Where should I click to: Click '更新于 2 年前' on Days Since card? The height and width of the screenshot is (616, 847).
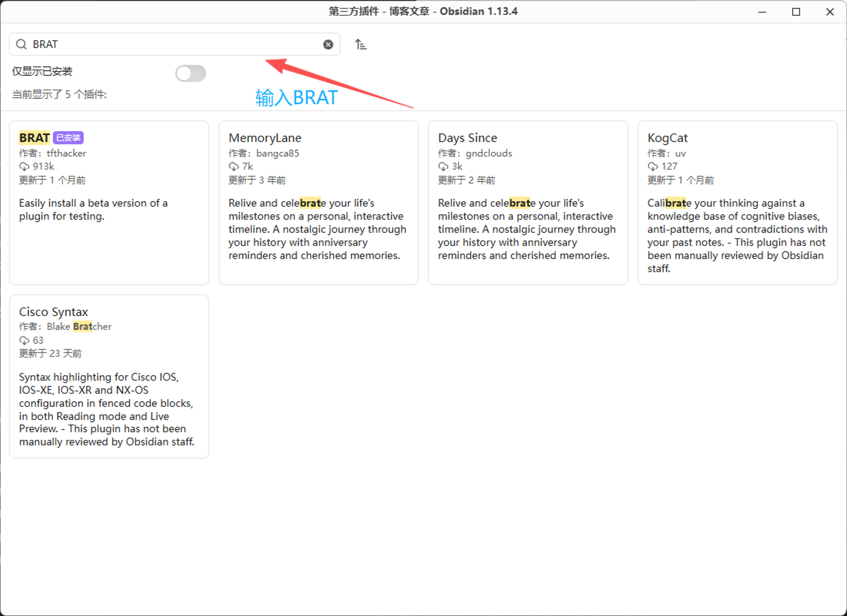pyautogui.click(x=466, y=180)
